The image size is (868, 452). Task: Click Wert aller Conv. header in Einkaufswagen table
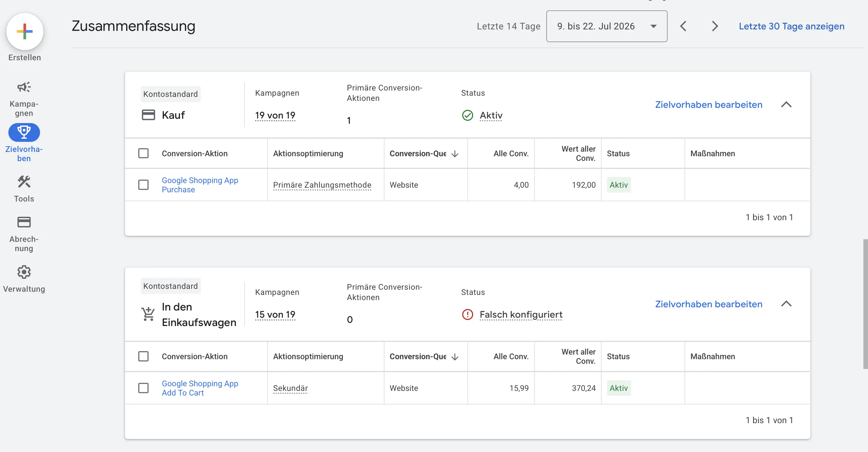click(x=578, y=357)
